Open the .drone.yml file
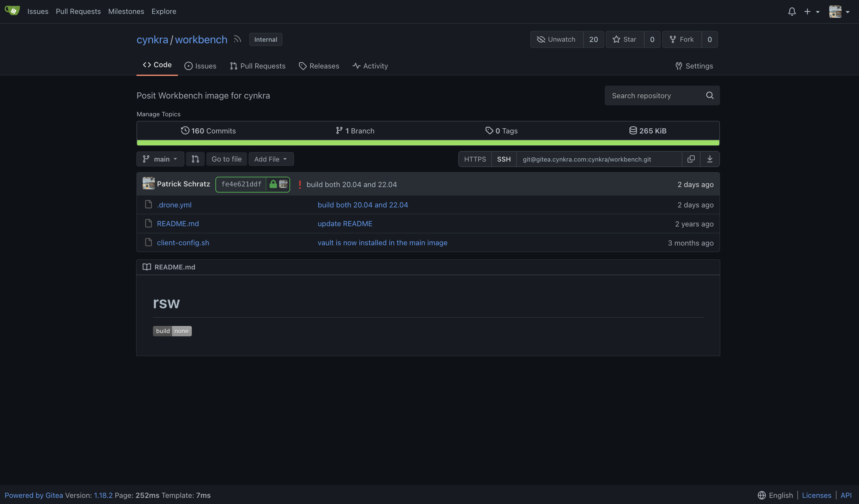 174,205
